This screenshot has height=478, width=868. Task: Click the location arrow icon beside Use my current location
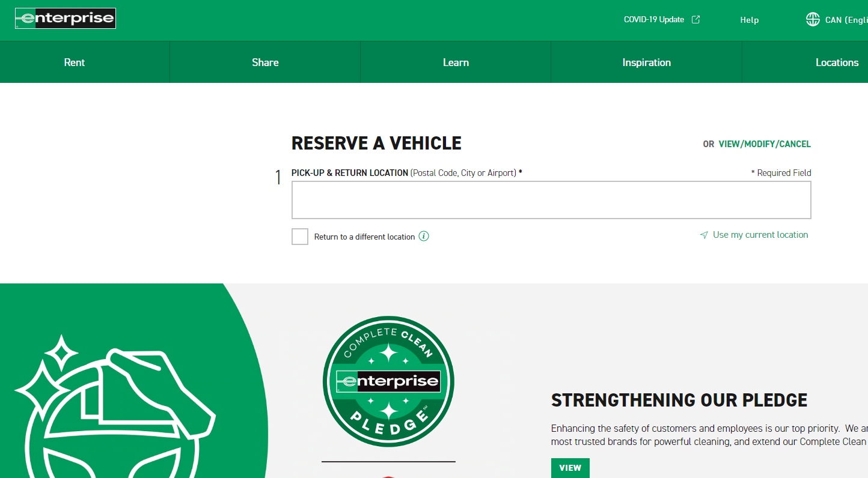click(x=704, y=235)
